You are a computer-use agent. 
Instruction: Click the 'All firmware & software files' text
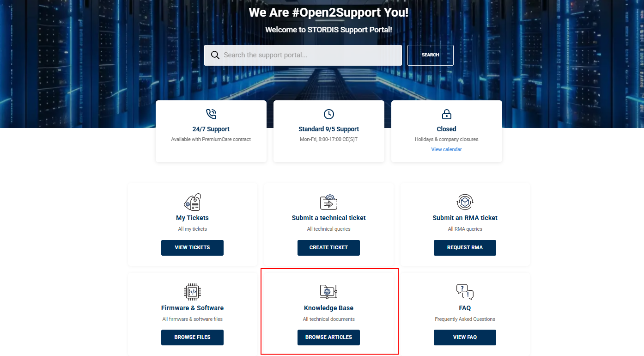tap(192, 319)
